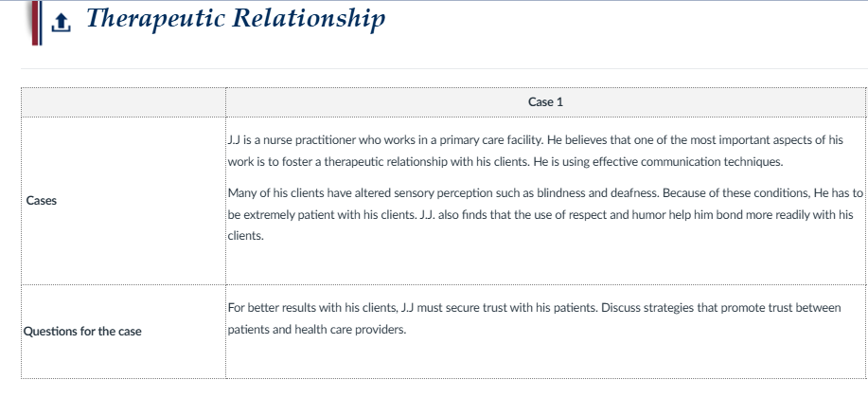The image size is (868, 398).
Task: Click the question text about securing trust
Action: pyautogui.click(x=534, y=318)
